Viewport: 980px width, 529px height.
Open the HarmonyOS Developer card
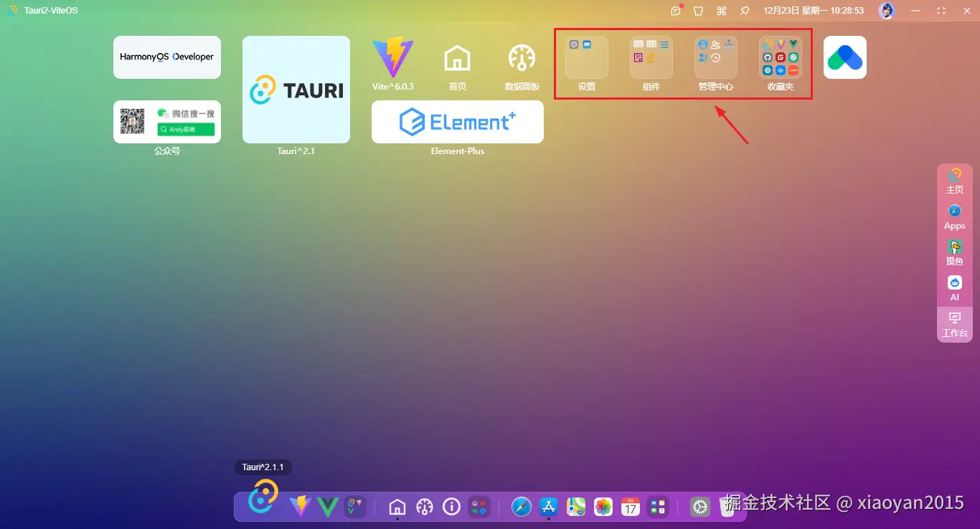click(167, 57)
